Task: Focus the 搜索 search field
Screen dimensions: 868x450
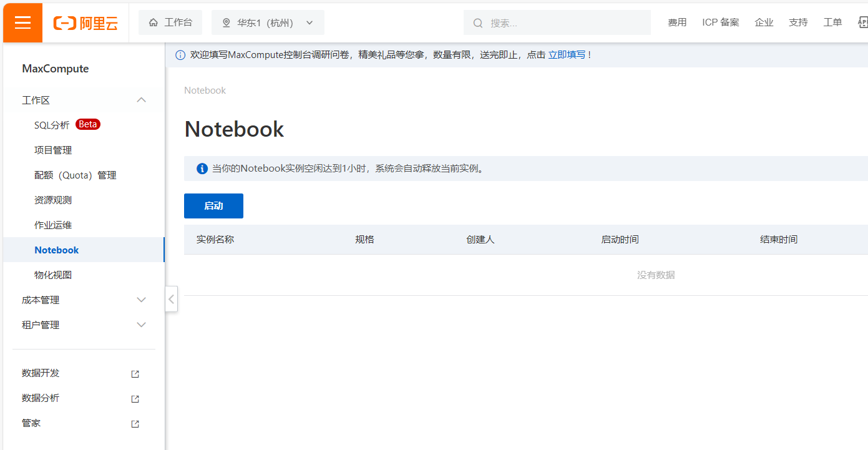Action: pyautogui.click(x=557, y=22)
